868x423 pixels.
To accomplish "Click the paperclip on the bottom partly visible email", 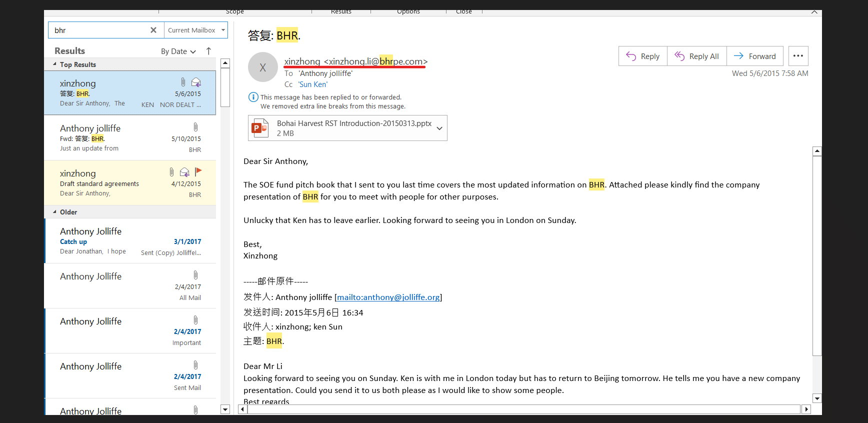I will 195,410.
